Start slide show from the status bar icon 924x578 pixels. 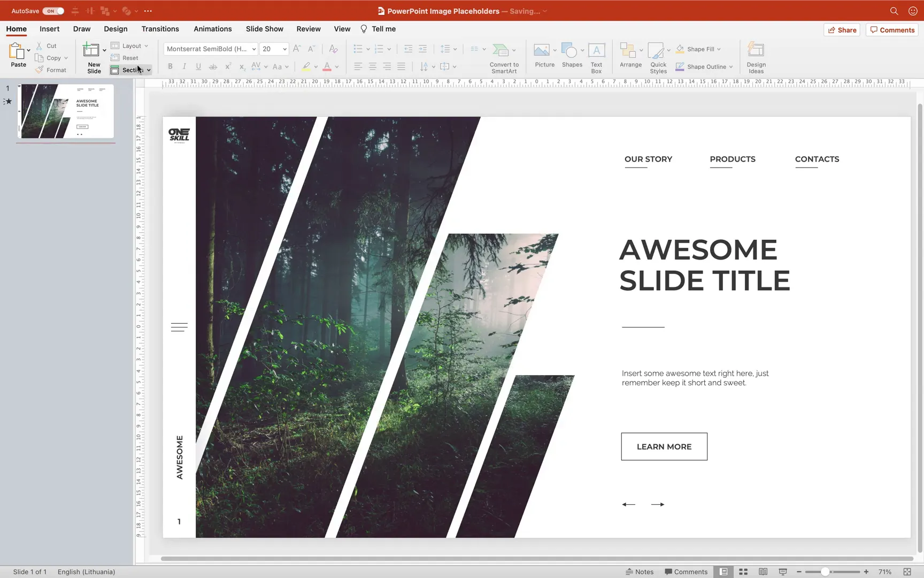(x=783, y=572)
